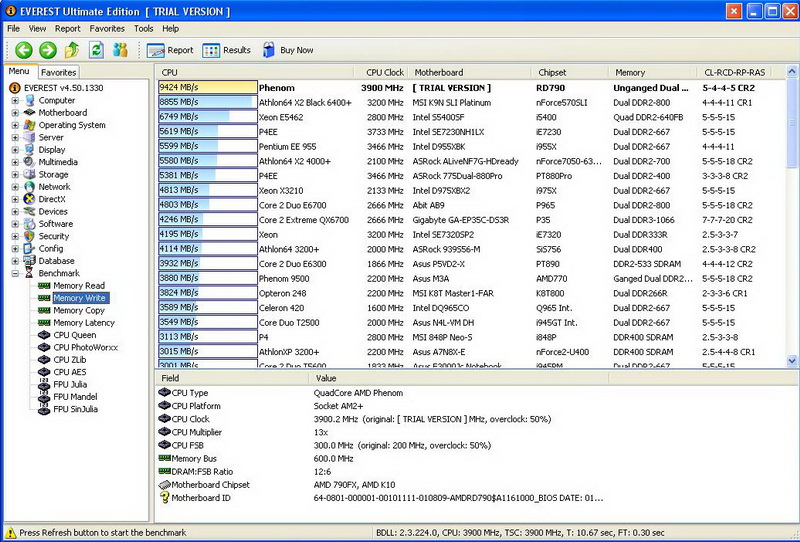
Task: Sort by CPU Clock column header
Action: 381,72
